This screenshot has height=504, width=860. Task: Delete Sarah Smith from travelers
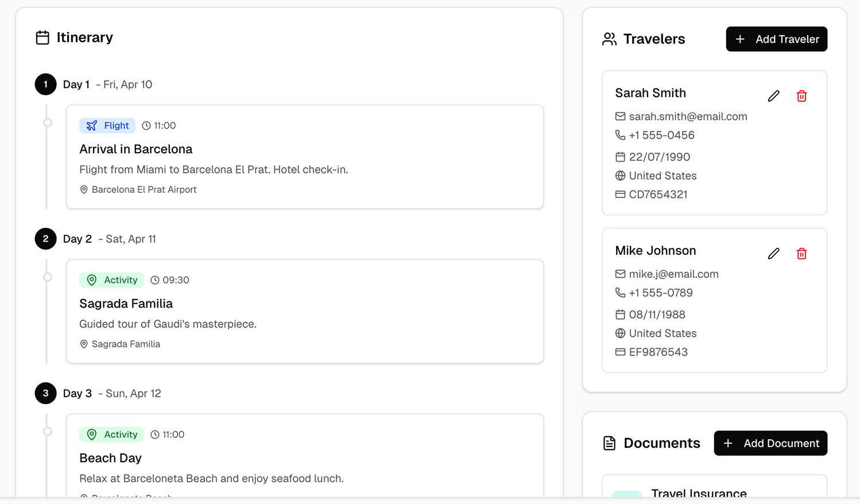point(801,96)
